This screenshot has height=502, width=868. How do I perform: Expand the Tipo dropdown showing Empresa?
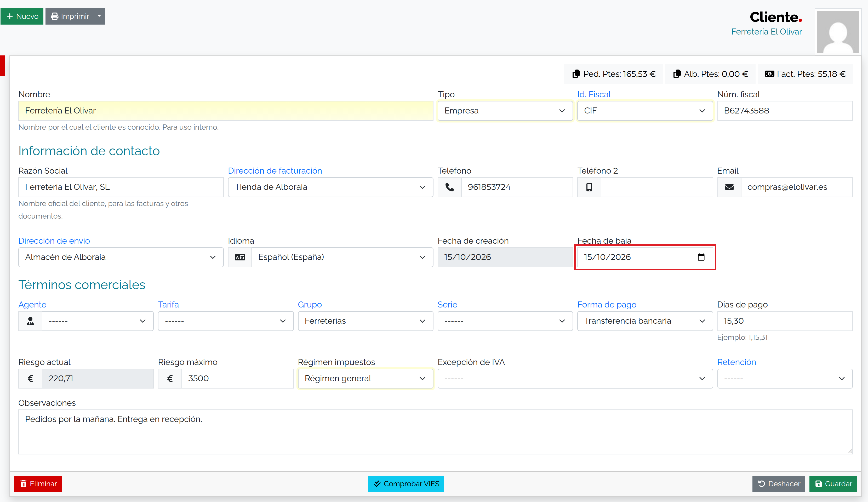[x=505, y=111]
